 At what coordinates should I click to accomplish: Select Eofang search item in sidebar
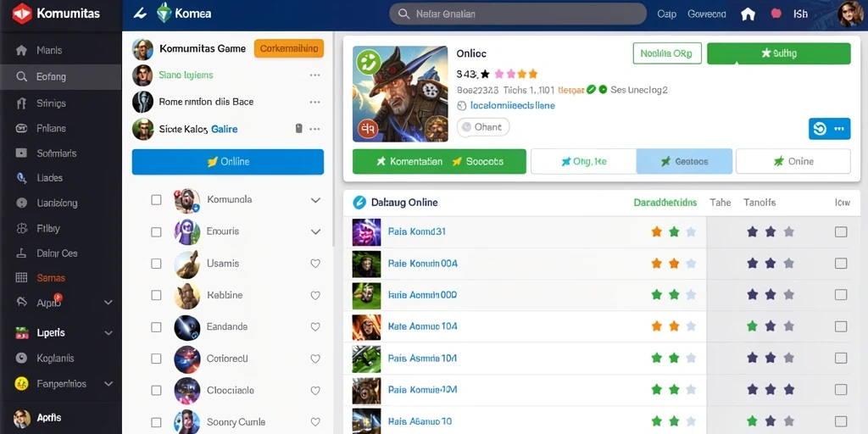coord(60,77)
